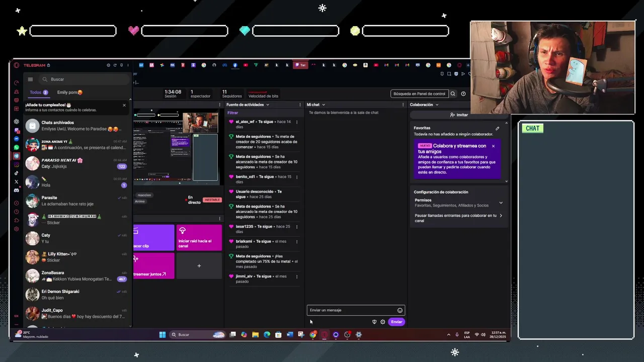Open the Telegram hamburger menu
The width and height of the screenshot is (644, 362).
pyautogui.click(x=30, y=79)
